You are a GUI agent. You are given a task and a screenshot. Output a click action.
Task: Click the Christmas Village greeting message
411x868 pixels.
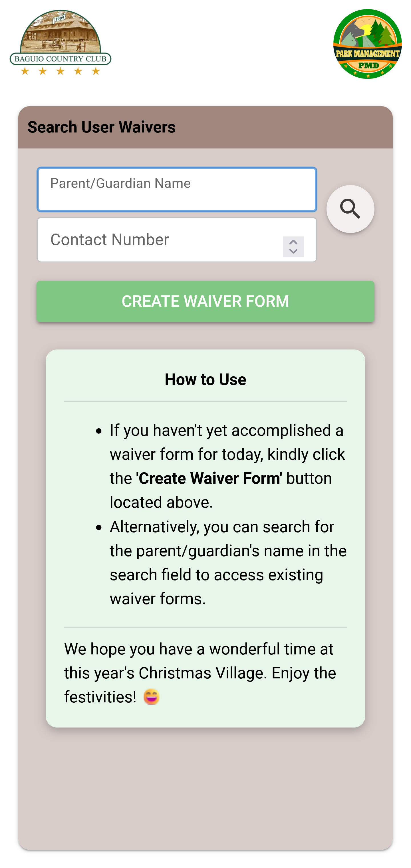200,673
